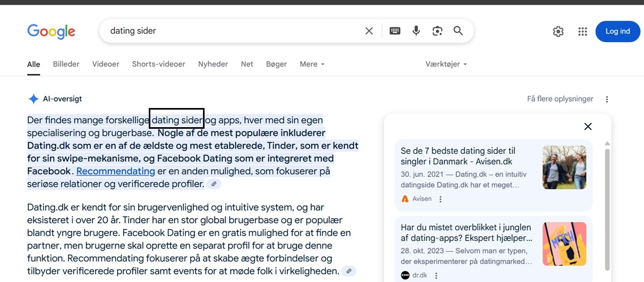644x282 pixels.
Task: Expand the Værktøjer tools dropdown
Action: pos(446,64)
